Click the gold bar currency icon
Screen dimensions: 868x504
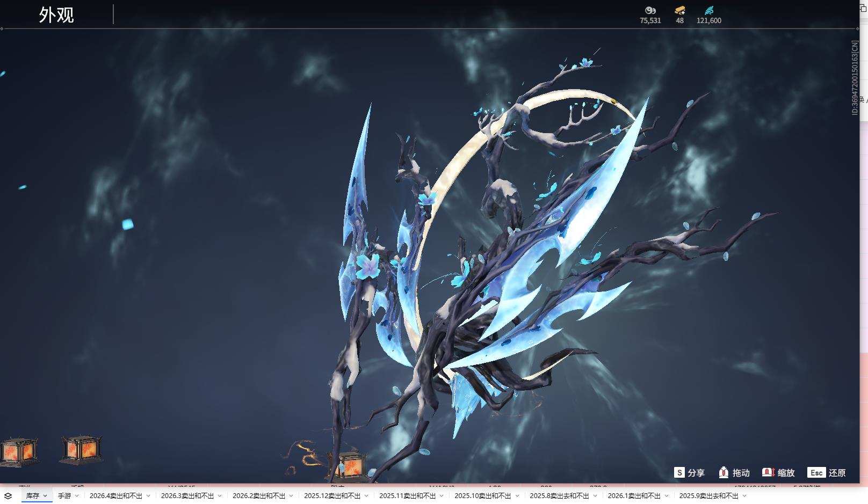click(680, 10)
